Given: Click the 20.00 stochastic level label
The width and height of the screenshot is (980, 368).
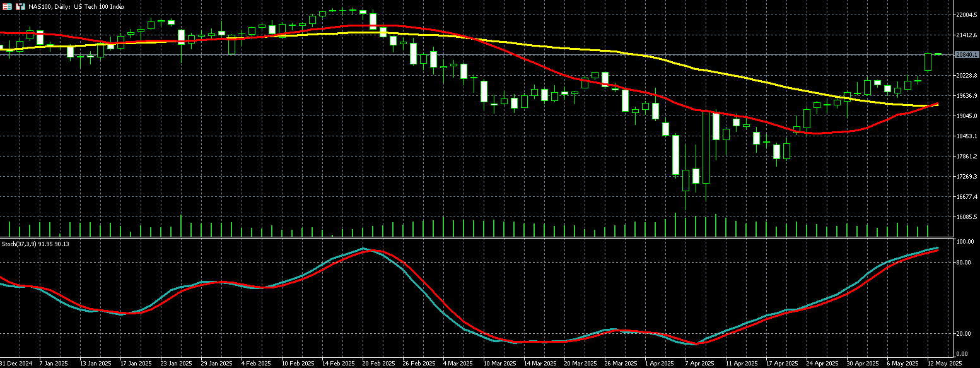Looking at the screenshot, I should click(x=962, y=334).
